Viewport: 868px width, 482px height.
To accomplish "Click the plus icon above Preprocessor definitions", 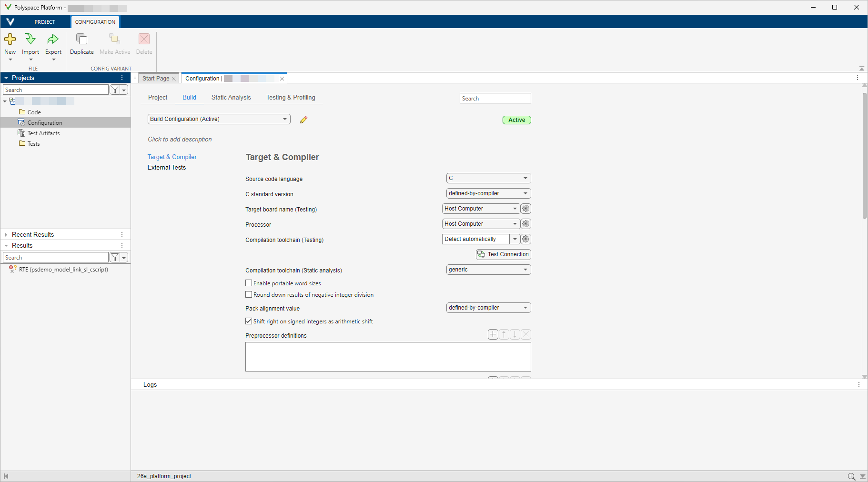I will click(x=493, y=334).
